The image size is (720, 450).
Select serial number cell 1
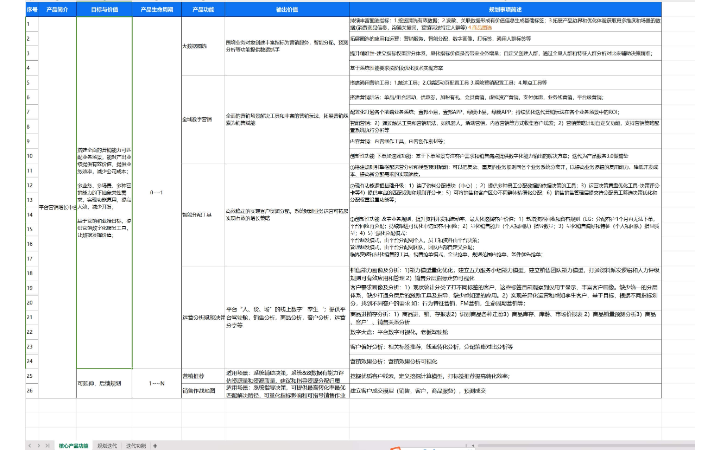32,24
